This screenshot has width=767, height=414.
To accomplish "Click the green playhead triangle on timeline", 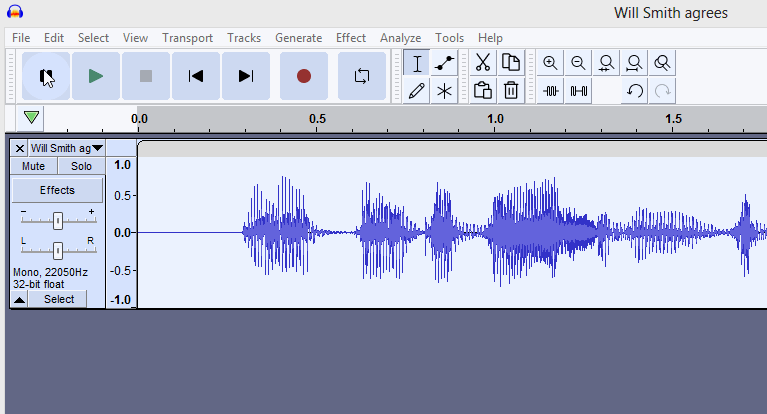I will [x=31, y=117].
